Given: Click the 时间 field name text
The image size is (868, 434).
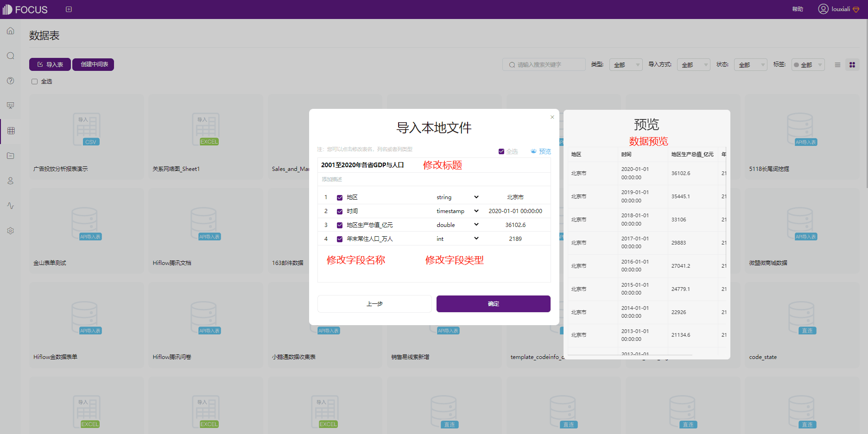Looking at the screenshot, I should click(352, 211).
